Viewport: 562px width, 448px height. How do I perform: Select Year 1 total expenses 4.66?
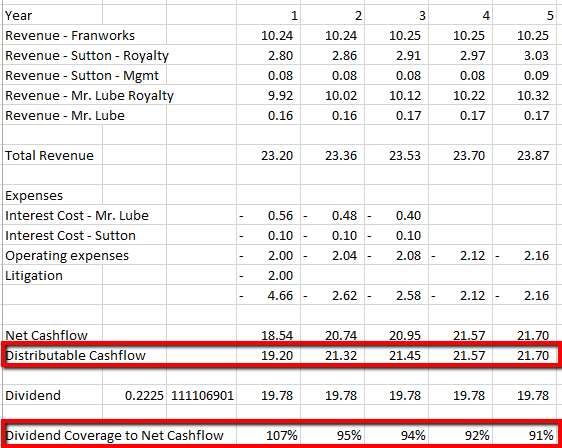click(x=268, y=295)
